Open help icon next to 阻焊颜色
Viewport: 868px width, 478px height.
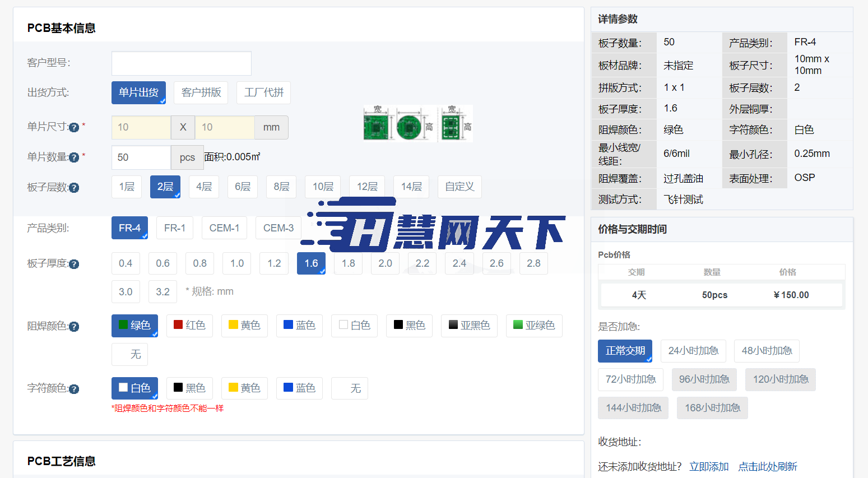click(x=74, y=327)
